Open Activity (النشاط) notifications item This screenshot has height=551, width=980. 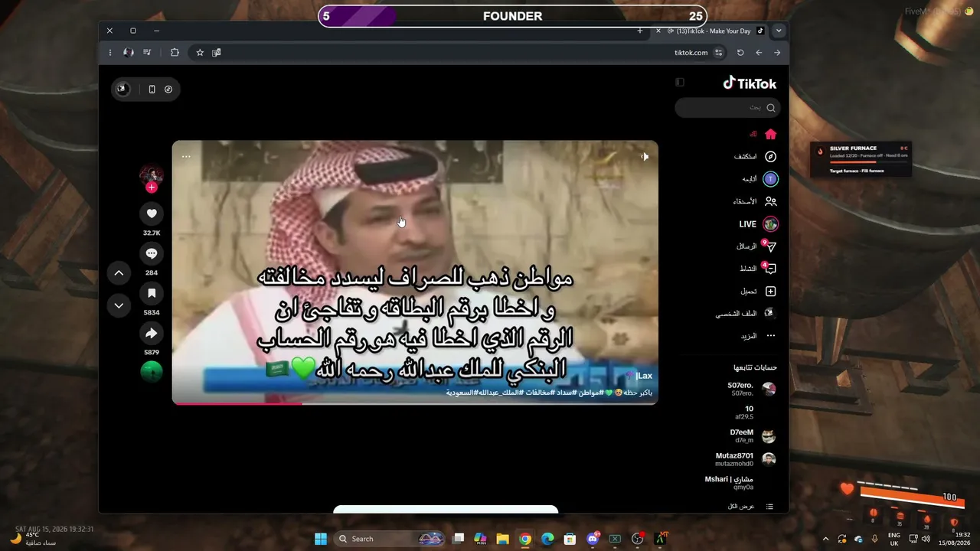(758, 269)
